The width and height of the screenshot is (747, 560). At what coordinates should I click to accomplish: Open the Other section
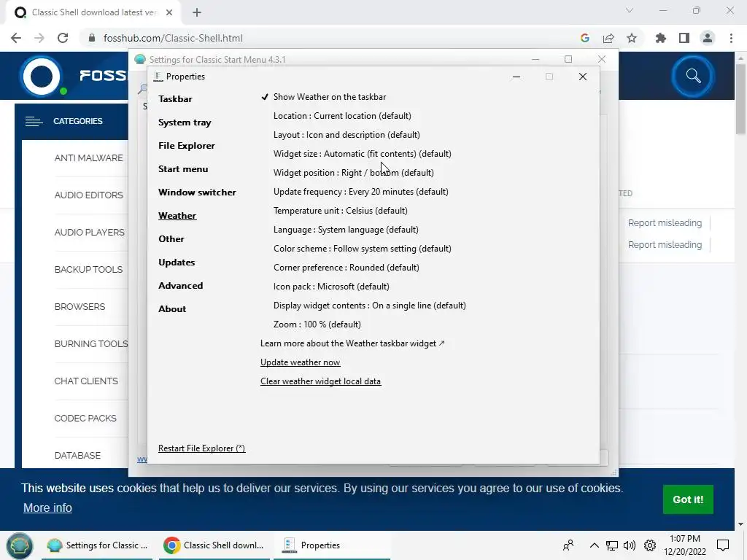tap(171, 239)
